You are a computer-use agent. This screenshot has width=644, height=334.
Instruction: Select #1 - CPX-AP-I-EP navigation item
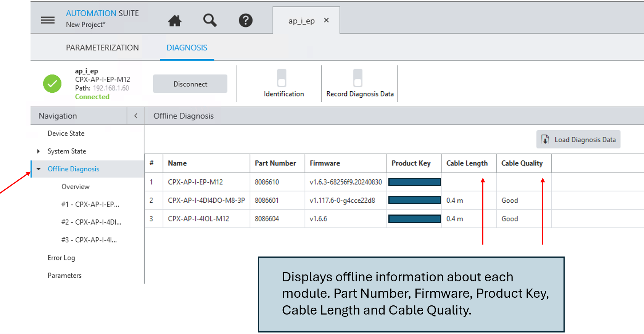pyautogui.click(x=90, y=204)
